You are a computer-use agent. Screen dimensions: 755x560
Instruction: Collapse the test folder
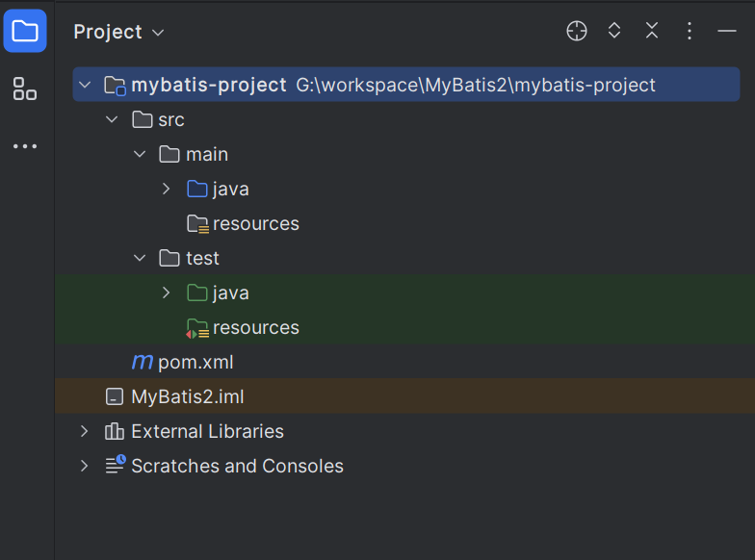(x=140, y=258)
